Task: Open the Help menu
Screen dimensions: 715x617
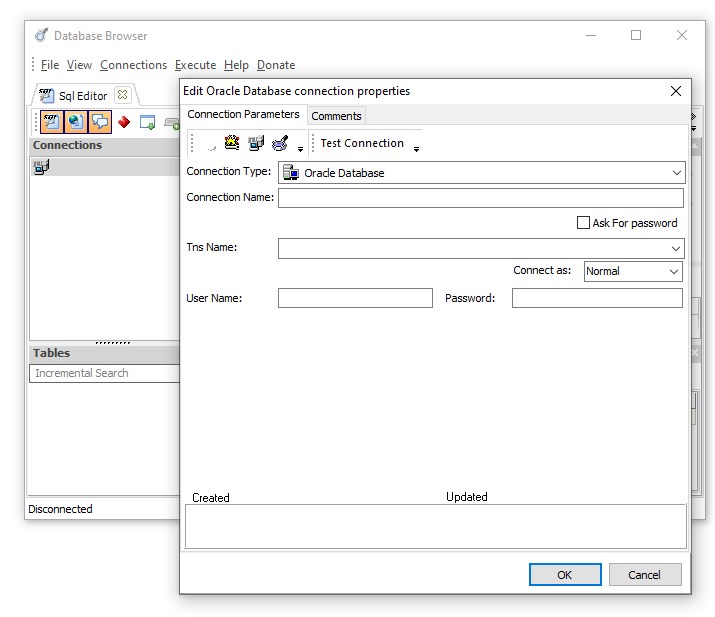Action: tap(236, 65)
